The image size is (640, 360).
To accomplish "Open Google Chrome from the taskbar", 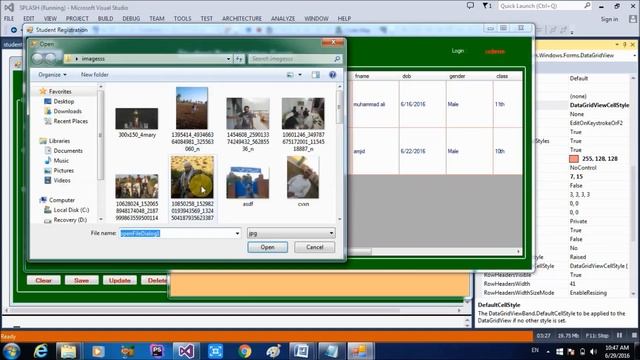I will click(245, 351).
